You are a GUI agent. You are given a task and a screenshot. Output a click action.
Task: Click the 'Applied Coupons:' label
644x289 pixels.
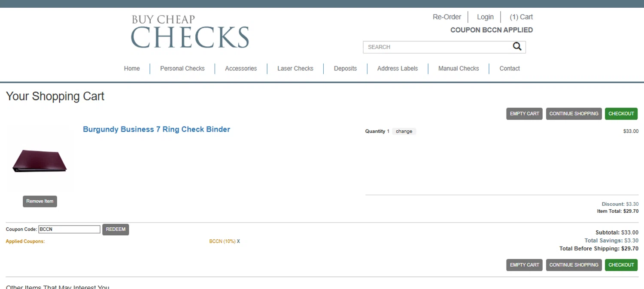(x=25, y=241)
